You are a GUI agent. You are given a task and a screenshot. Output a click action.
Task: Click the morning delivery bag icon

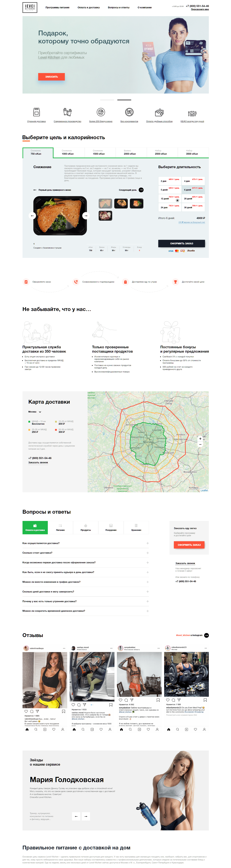(36, 112)
